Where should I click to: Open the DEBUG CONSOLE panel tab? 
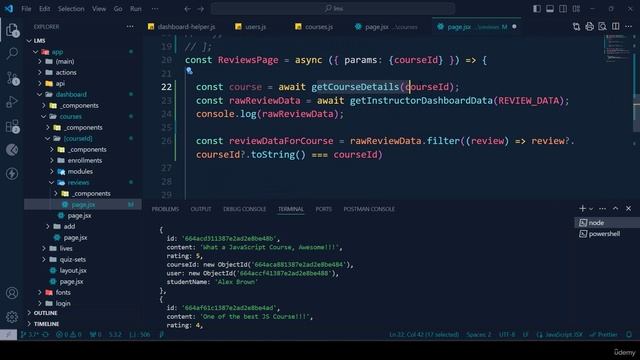[244, 209]
